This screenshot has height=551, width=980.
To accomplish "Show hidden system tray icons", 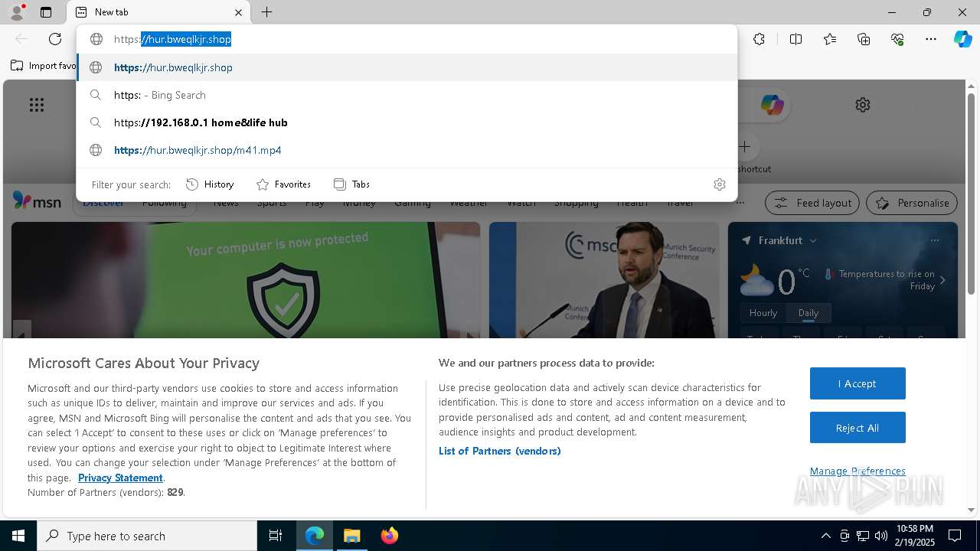I will click(x=825, y=536).
